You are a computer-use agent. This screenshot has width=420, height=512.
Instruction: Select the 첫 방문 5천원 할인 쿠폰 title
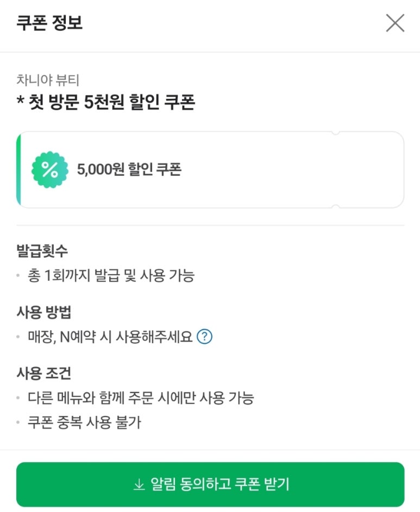(x=111, y=102)
